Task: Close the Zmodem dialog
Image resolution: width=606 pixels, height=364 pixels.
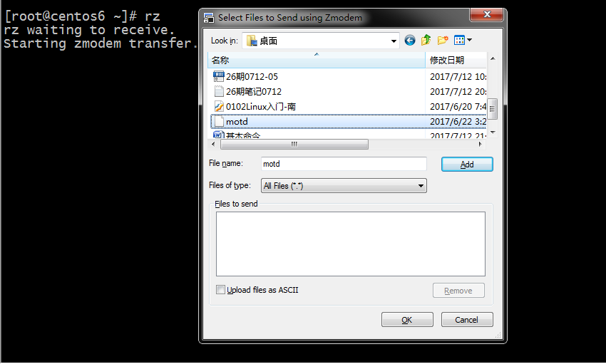Action: tap(487, 14)
